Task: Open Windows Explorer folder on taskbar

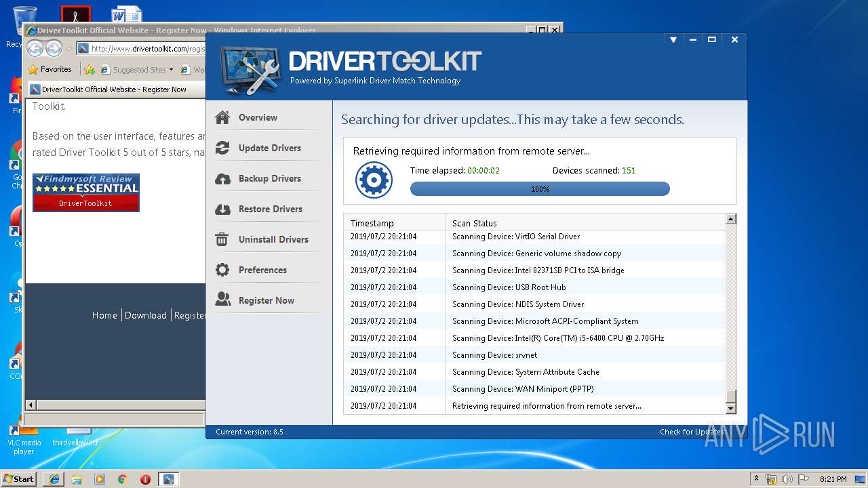Action: coord(77,479)
